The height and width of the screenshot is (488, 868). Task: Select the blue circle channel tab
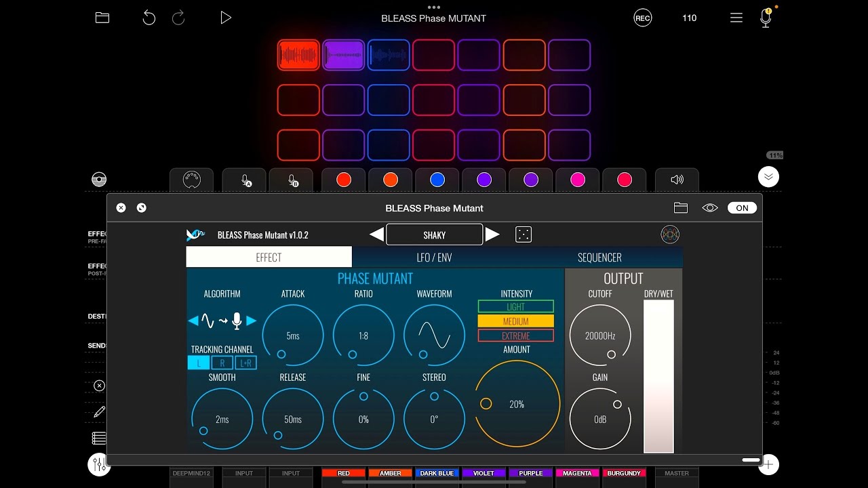click(x=437, y=180)
